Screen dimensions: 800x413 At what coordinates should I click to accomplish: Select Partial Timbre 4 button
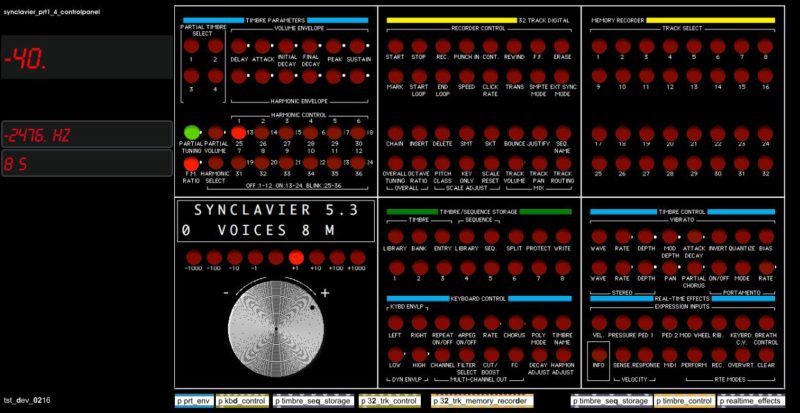tap(215, 77)
